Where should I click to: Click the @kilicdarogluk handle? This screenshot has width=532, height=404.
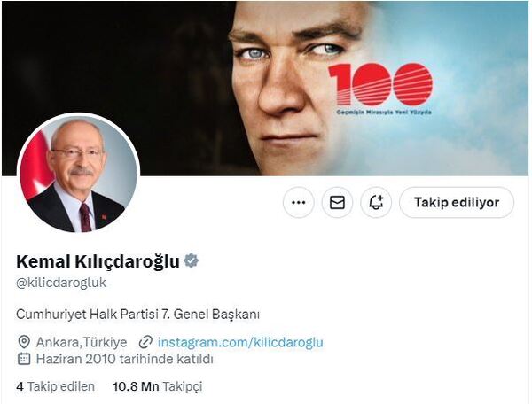pos(61,283)
